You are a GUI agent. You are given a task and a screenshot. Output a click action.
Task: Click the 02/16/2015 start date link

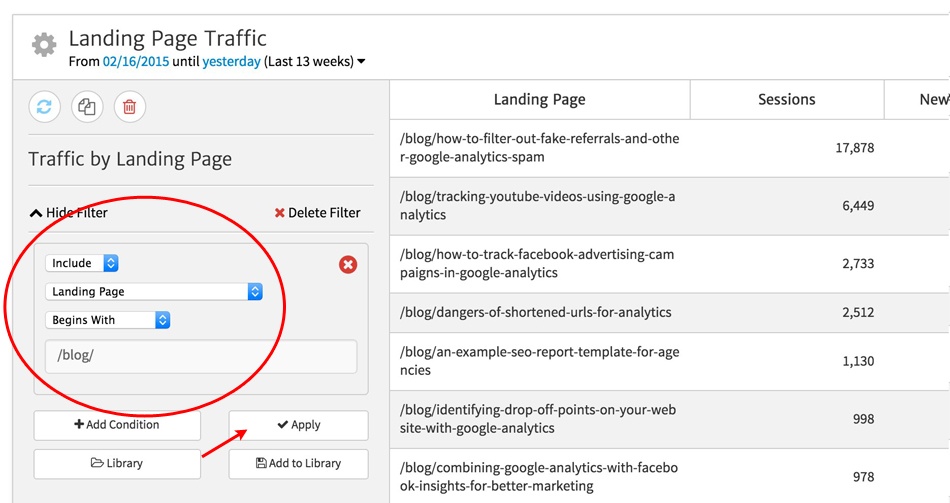(x=135, y=62)
